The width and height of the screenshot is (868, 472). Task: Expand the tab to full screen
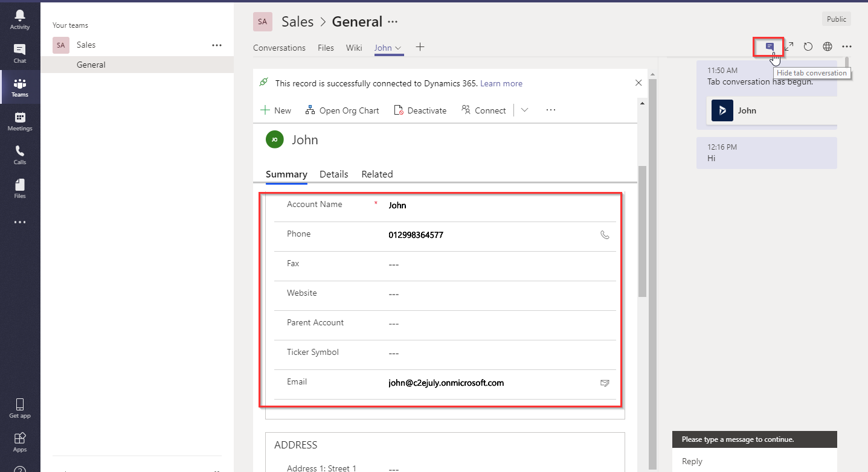[789, 46]
